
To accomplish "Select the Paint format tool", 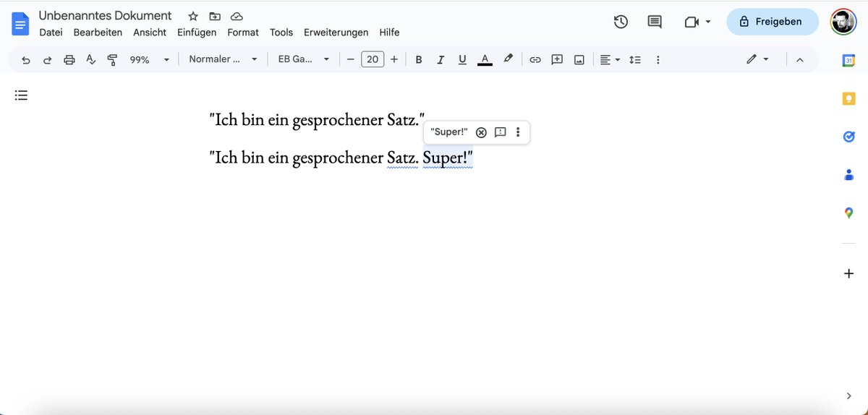I will [112, 60].
